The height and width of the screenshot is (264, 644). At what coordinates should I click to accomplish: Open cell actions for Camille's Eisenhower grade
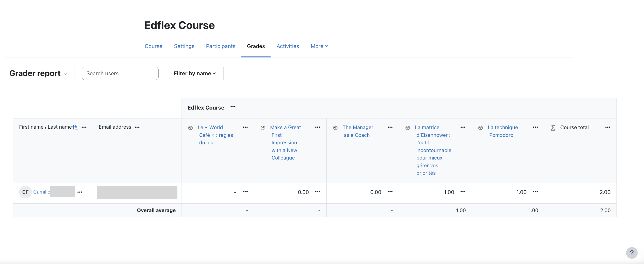point(463,192)
